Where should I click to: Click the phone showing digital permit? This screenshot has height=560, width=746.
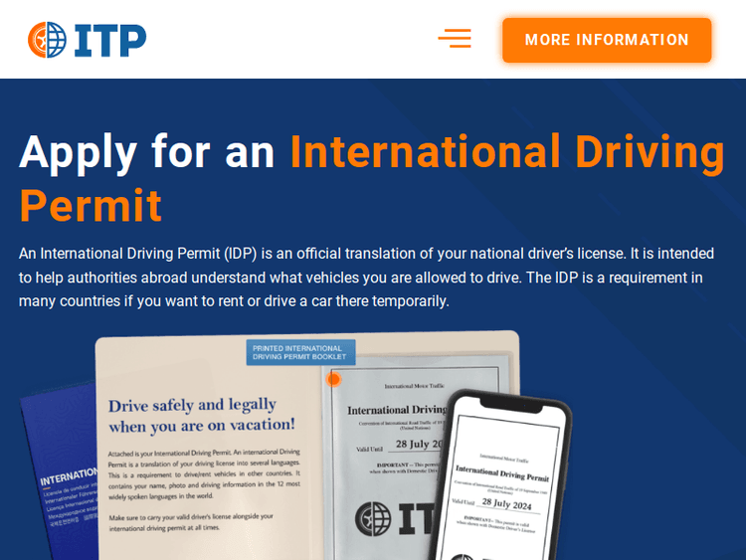501,475
